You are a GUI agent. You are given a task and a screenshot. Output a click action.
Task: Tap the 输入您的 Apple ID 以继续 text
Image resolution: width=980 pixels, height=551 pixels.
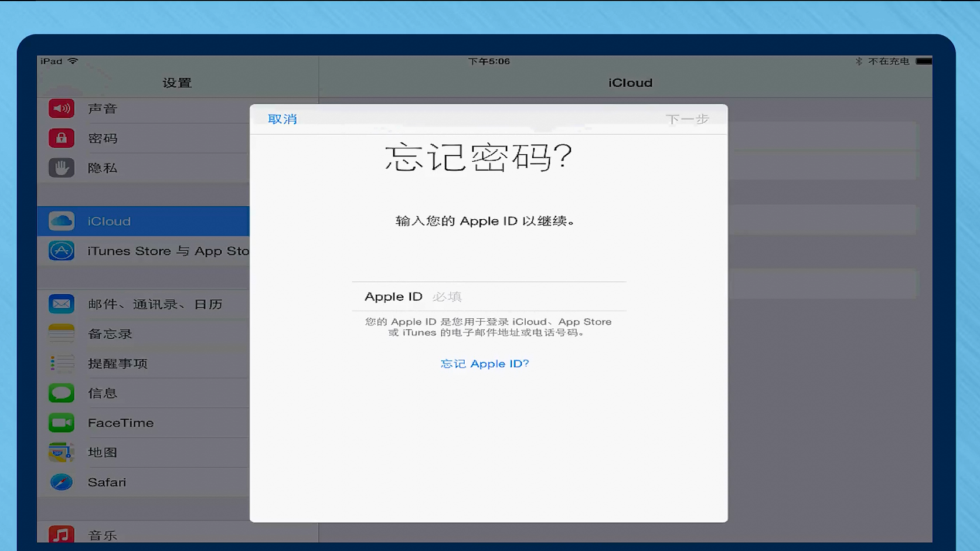tap(485, 221)
